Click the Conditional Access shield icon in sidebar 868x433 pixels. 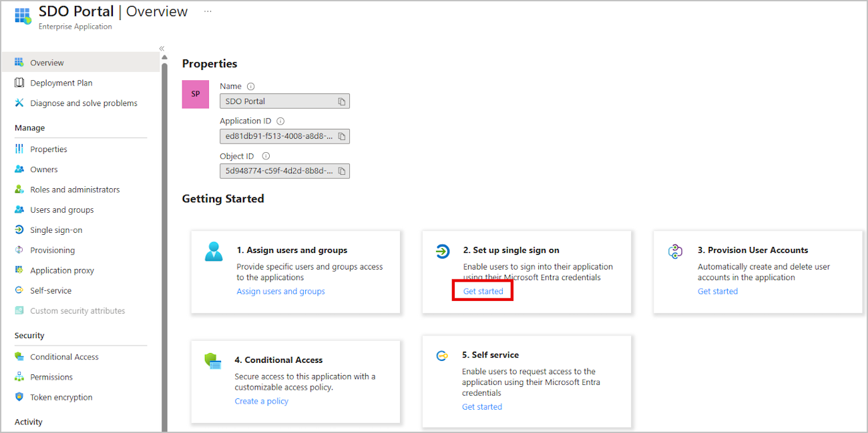click(x=19, y=357)
